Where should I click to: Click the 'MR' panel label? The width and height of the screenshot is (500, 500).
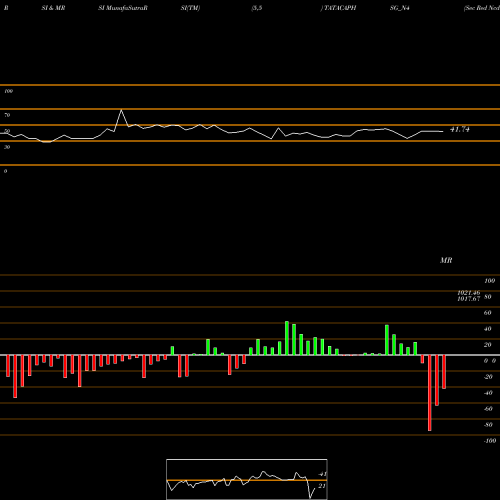(446, 260)
